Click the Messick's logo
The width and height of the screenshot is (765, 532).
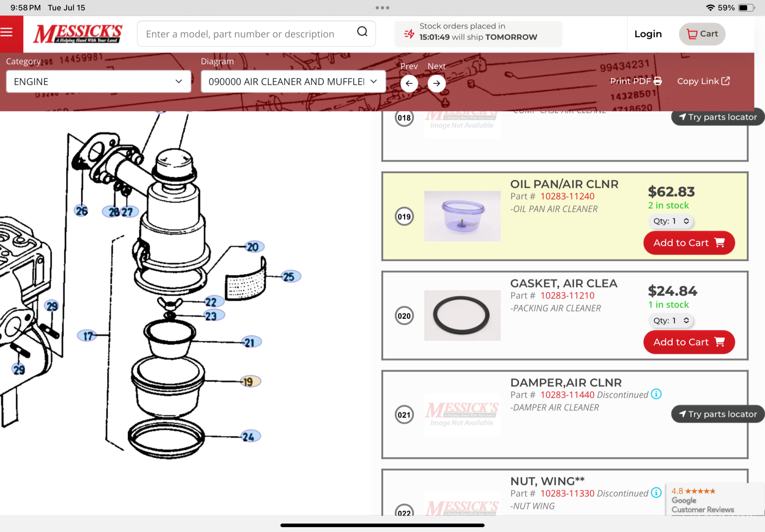(78, 34)
